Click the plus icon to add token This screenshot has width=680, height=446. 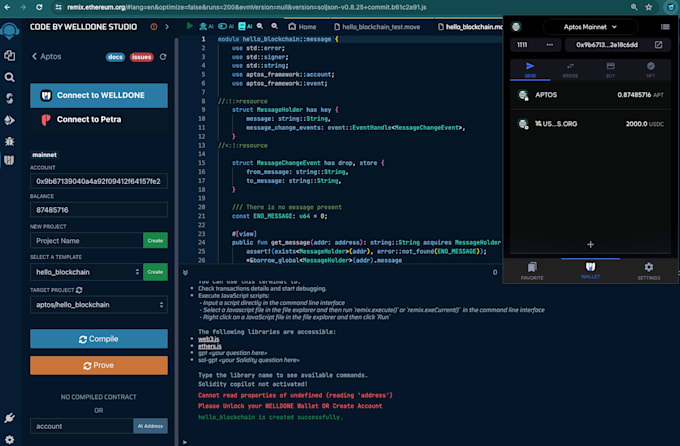[590, 244]
